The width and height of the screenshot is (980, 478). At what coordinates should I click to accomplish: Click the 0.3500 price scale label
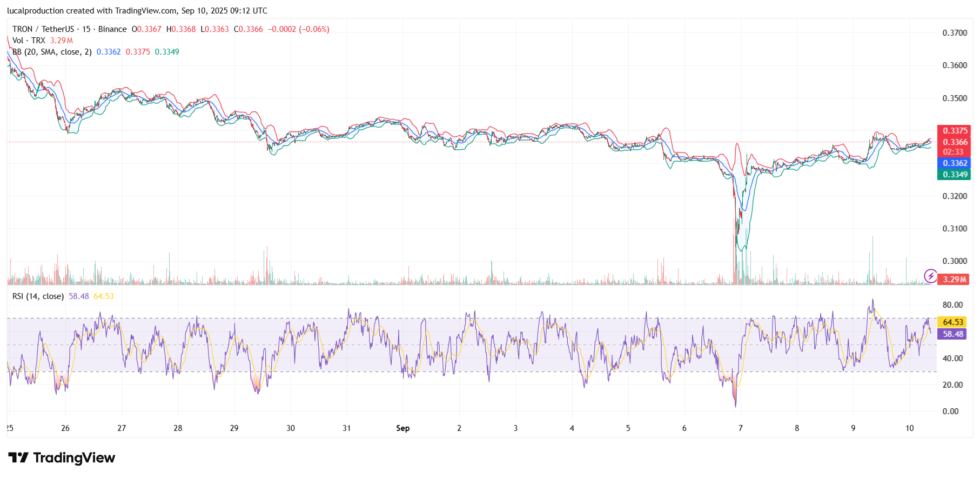(955, 98)
